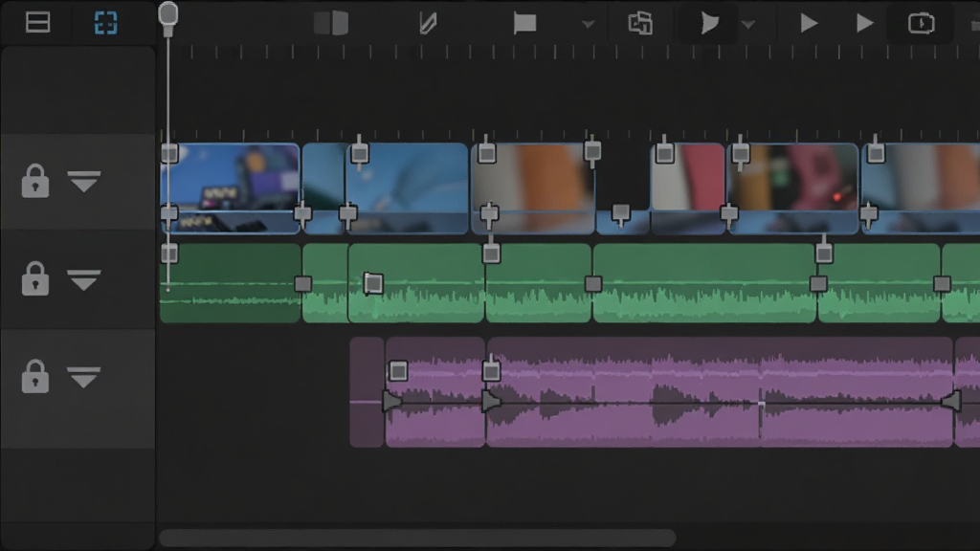Toggle the lock on the purple audio track
The height and width of the screenshot is (551, 980).
(35, 376)
